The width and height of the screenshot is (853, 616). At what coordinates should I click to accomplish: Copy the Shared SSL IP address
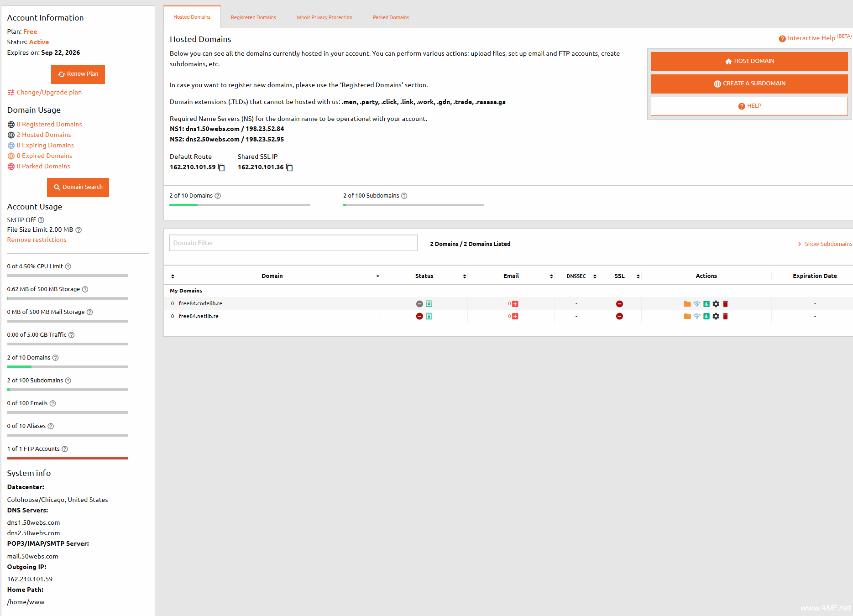pos(289,167)
